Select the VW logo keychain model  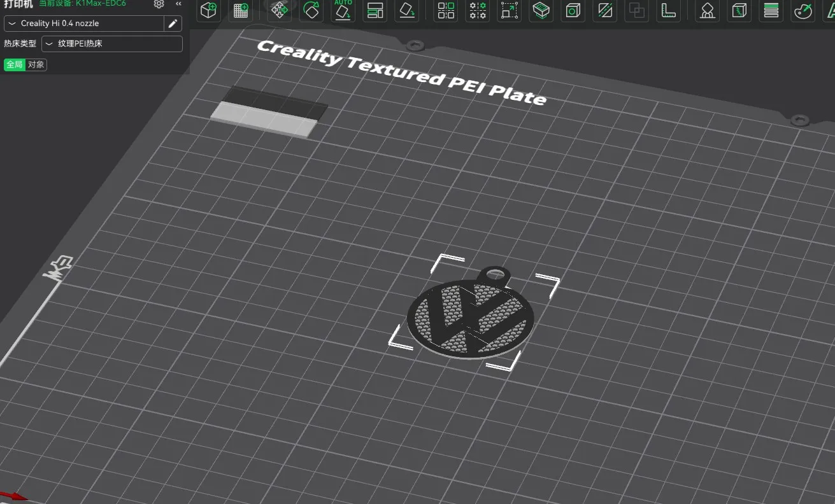472,314
